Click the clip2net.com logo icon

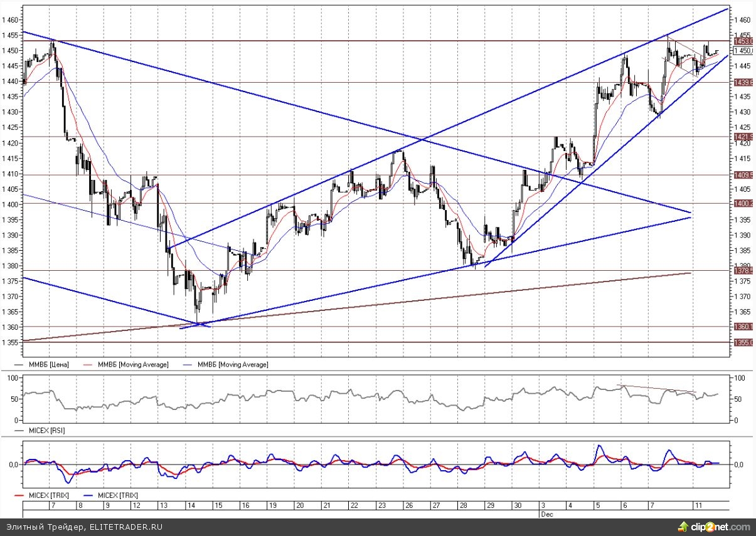pos(681,527)
